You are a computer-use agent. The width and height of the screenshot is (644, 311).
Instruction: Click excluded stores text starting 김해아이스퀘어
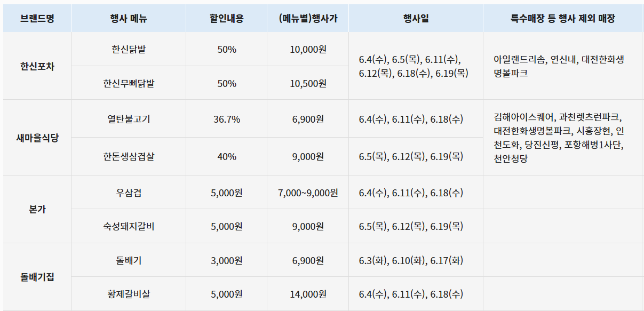tap(559, 137)
